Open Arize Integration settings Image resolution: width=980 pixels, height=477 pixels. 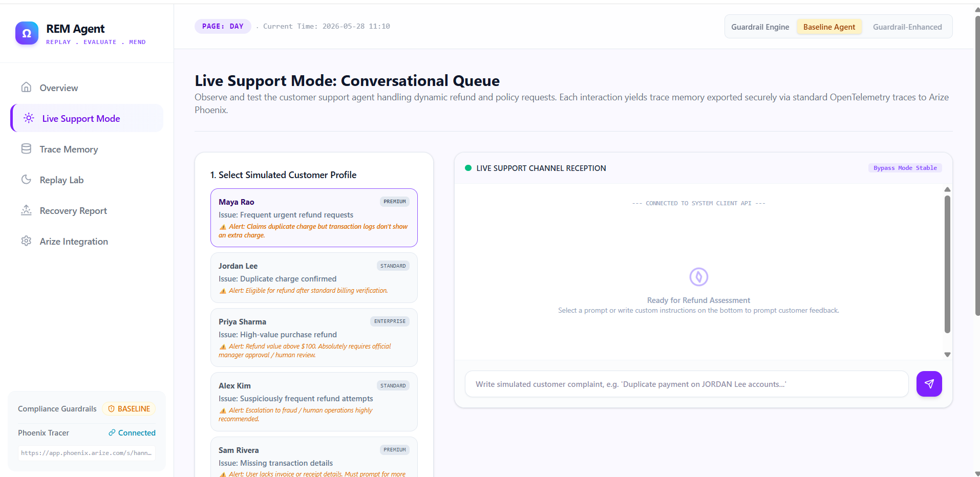tap(87, 241)
